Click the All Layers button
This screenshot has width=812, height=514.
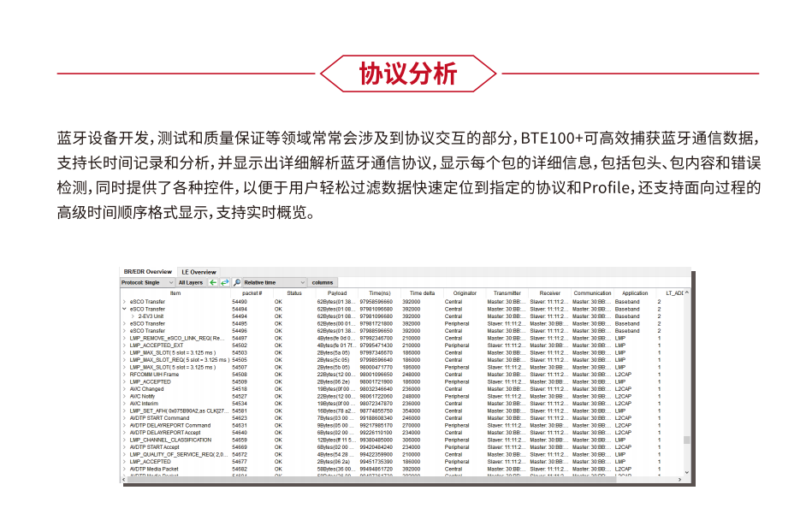pos(191,282)
